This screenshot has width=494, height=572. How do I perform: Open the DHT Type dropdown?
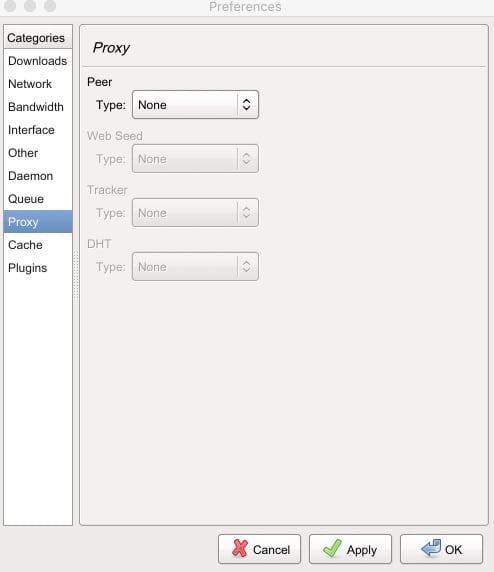click(195, 267)
